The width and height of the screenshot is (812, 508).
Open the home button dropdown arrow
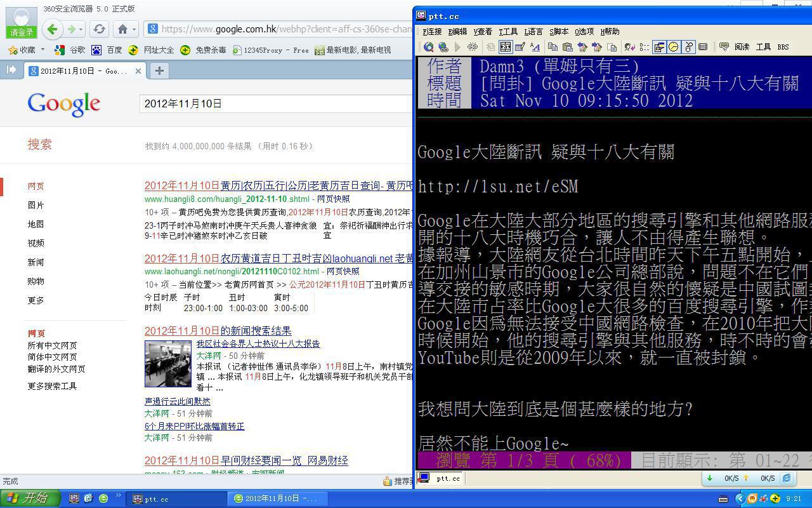coord(134,29)
